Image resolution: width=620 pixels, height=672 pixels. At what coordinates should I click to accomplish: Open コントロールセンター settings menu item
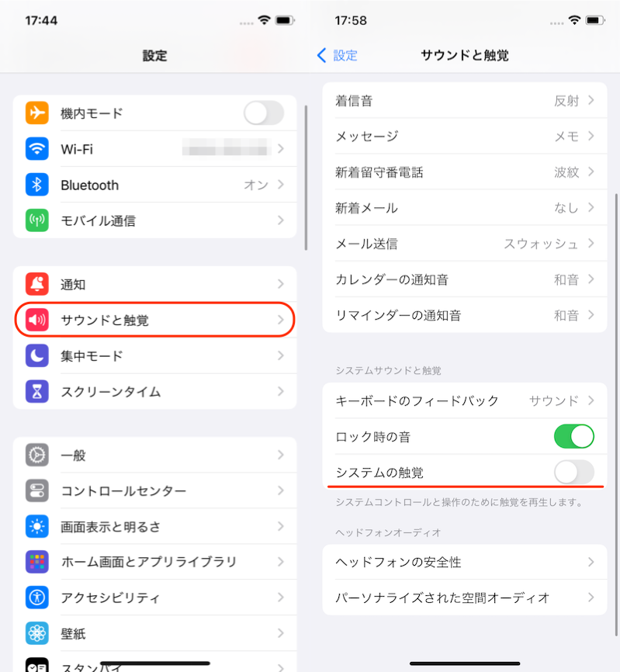point(154,490)
